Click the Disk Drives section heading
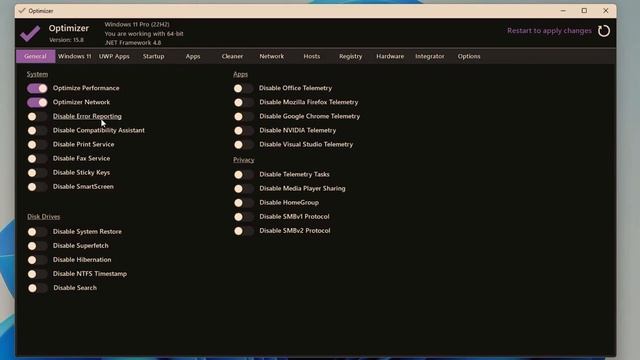This screenshot has height=360, width=640. 44,217
